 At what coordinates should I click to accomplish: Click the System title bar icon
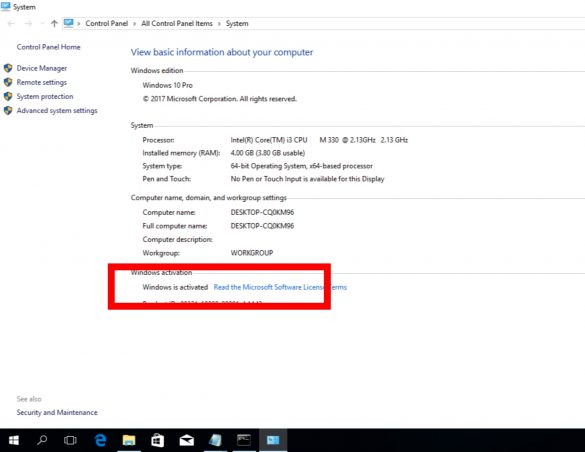pyautogui.click(x=6, y=6)
